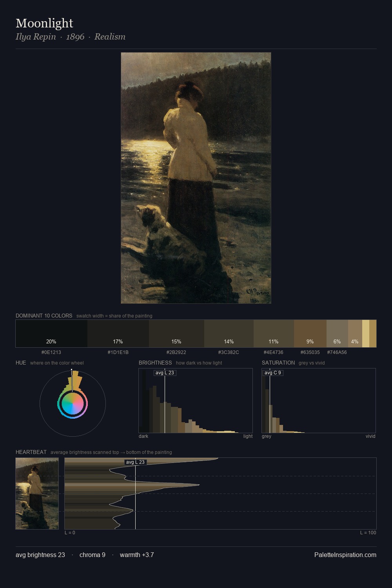Click 'where on the color wheel' caption
Screen dimensions: 392x588
coord(57,363)
